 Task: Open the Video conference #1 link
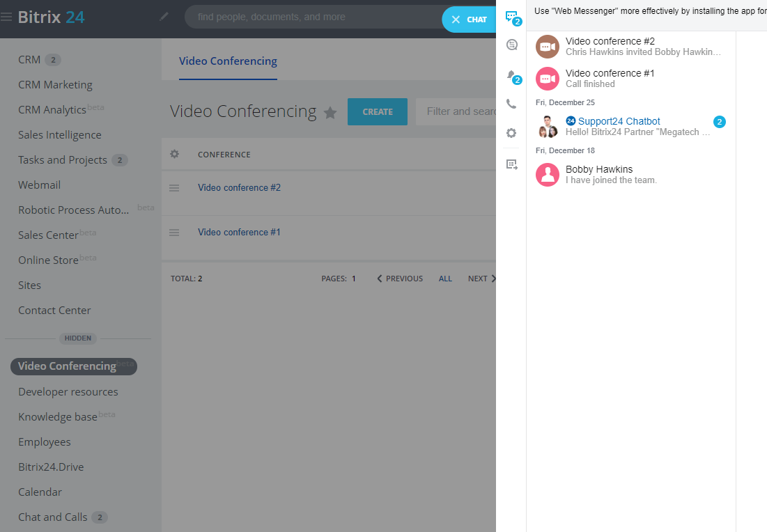coord(239,233)
